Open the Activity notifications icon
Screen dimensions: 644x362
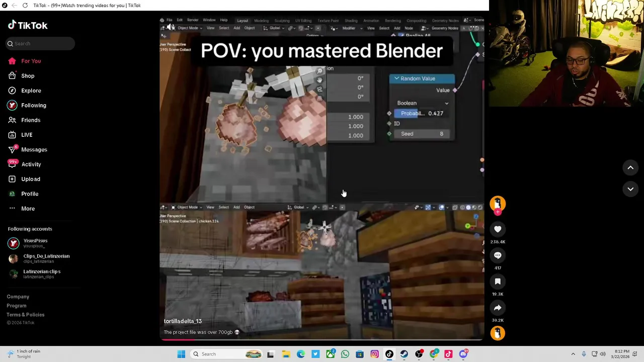12,164
